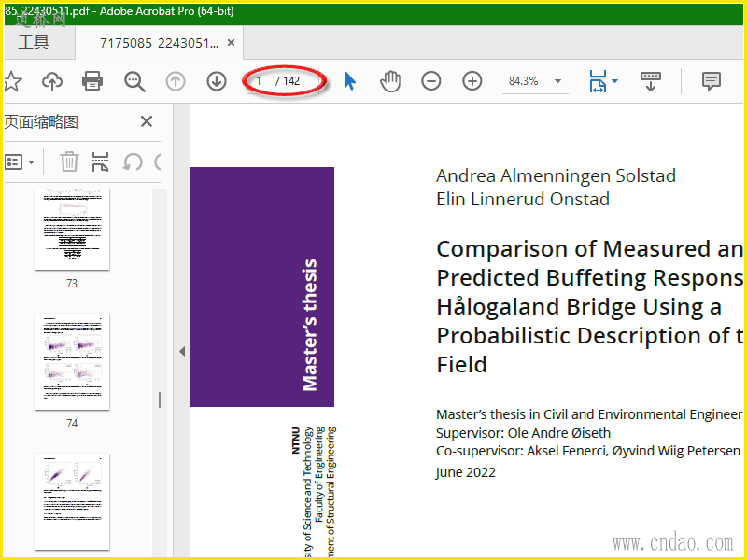Click the bookmark star icon
Image resolution: width=747 pixels, height=560 pixels.
pos(12,81)
